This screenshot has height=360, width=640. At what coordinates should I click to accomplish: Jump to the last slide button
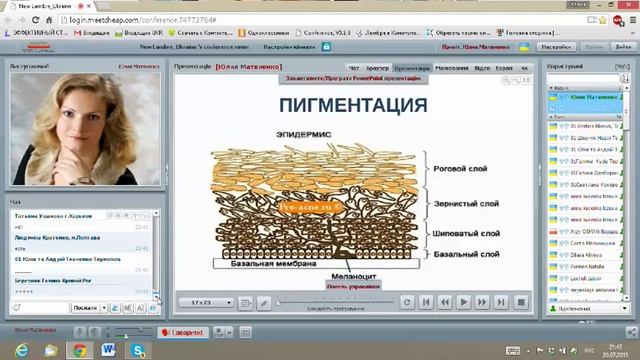(501, 302)
